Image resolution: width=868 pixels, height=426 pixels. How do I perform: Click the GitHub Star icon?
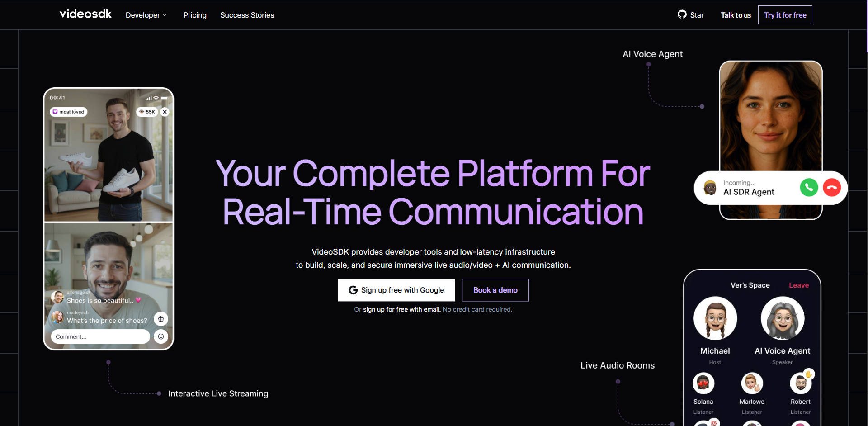tap(682, 14)
